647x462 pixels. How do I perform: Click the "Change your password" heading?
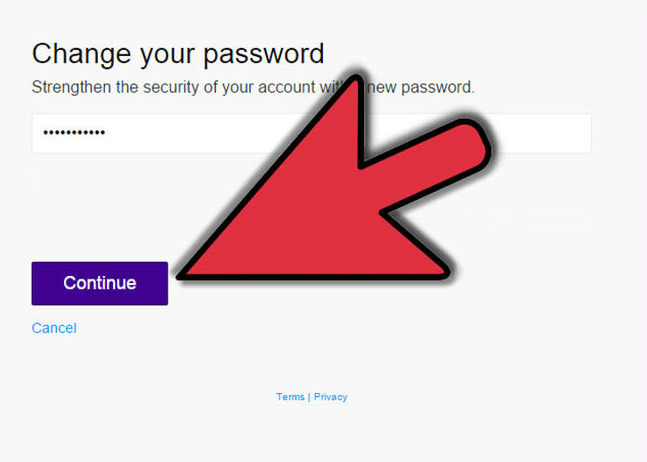[178, 53]
